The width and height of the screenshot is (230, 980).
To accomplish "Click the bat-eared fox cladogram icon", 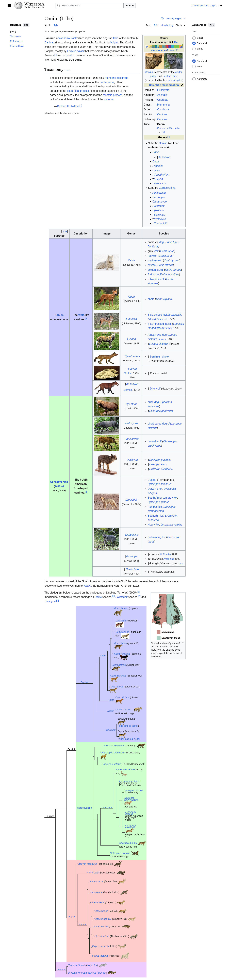I will click(118, 864).
